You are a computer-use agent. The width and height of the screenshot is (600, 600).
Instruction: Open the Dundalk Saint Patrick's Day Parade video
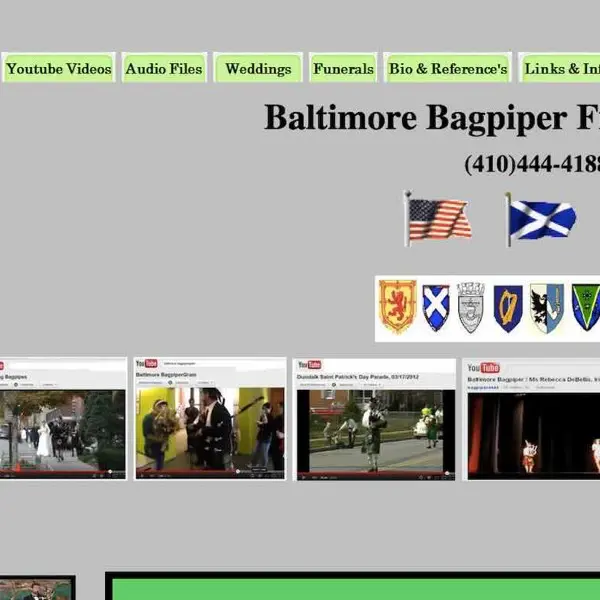click(375, 419)
